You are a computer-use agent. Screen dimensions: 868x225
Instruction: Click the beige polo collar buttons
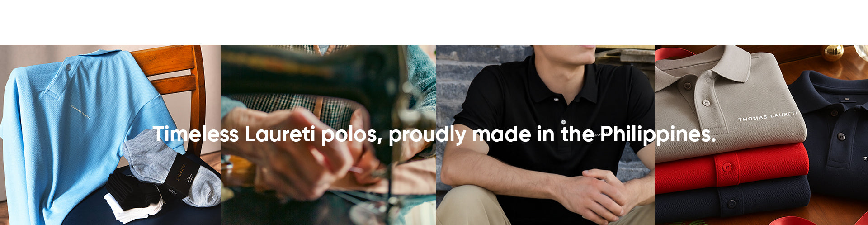tap(696, 93)
